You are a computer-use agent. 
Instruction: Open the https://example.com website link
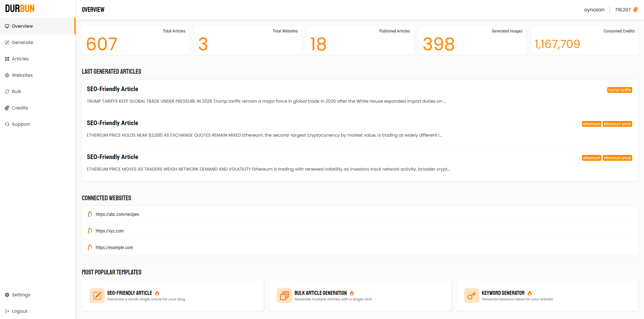pos(114,248)
